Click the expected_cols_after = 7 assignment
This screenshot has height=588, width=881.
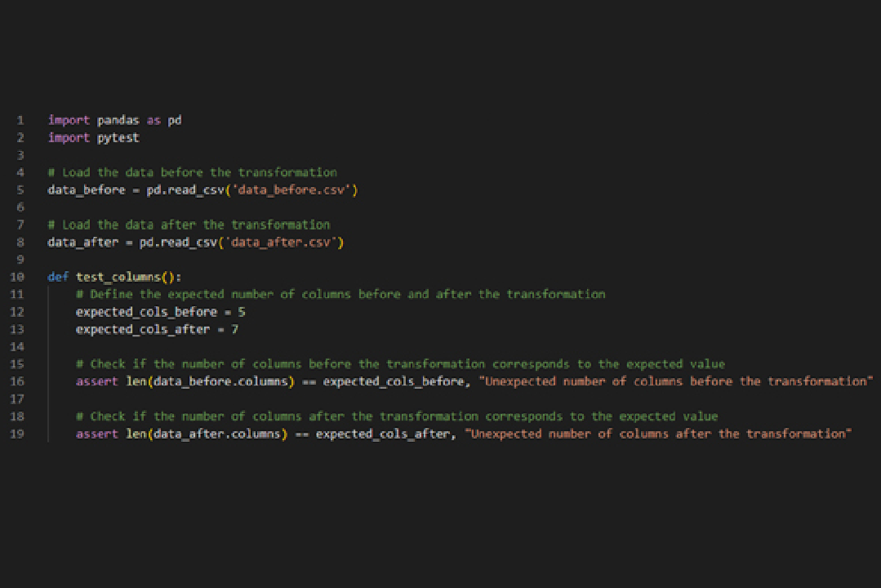click(x=157, y=329)
